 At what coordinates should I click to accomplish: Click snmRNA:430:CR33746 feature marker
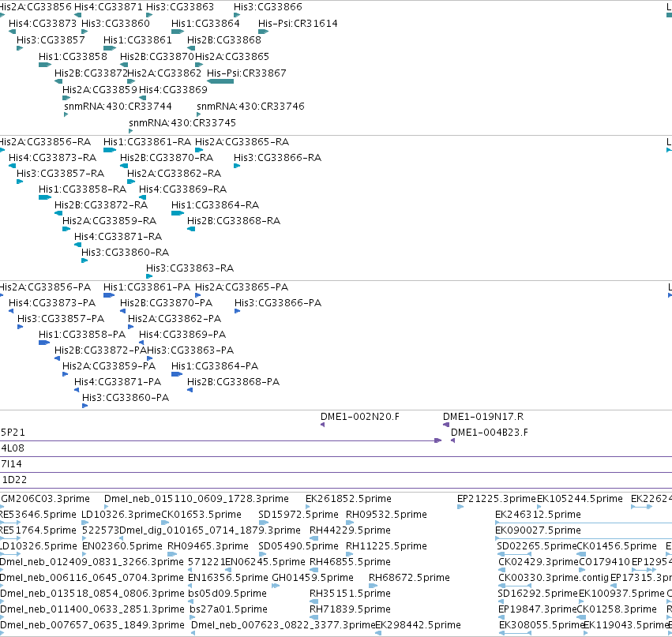[198, 114]
